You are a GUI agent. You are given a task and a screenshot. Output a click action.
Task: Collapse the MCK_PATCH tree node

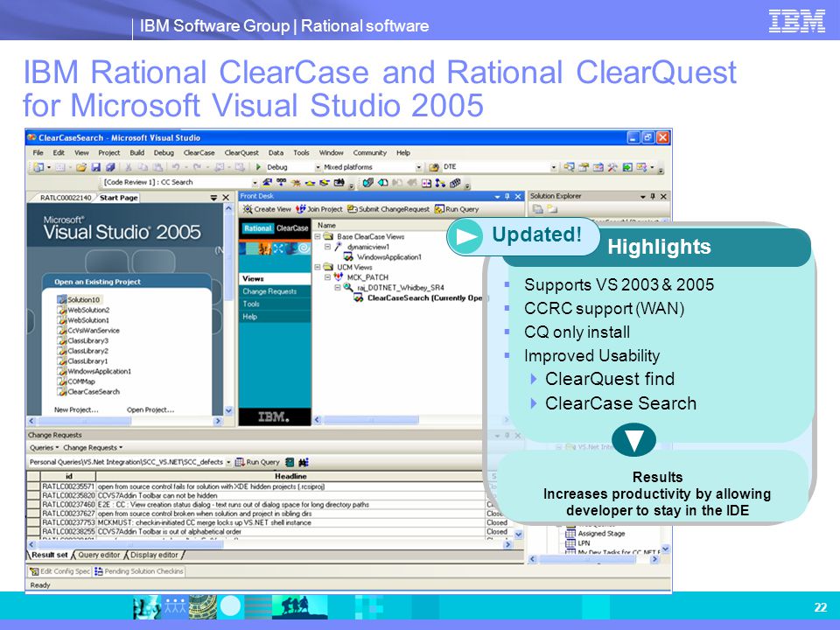click(x=327, y=277)
